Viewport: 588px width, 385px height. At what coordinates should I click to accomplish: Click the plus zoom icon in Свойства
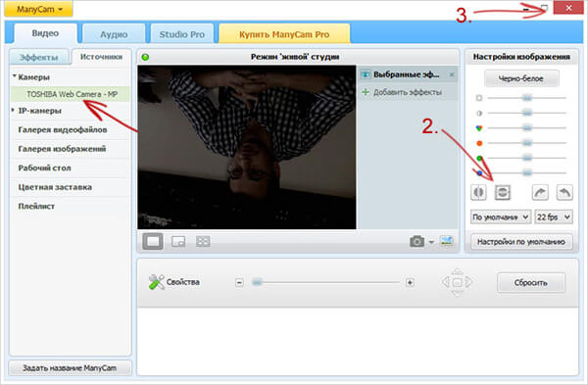coord(410,282)
